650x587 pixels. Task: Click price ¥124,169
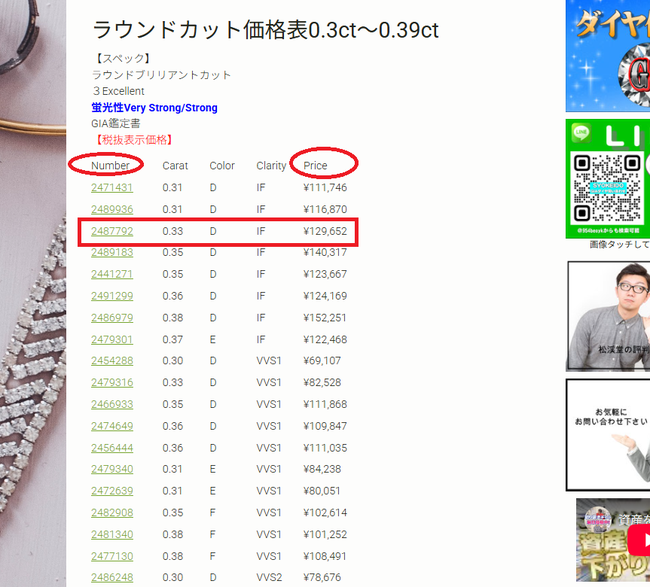pos(325,296)
